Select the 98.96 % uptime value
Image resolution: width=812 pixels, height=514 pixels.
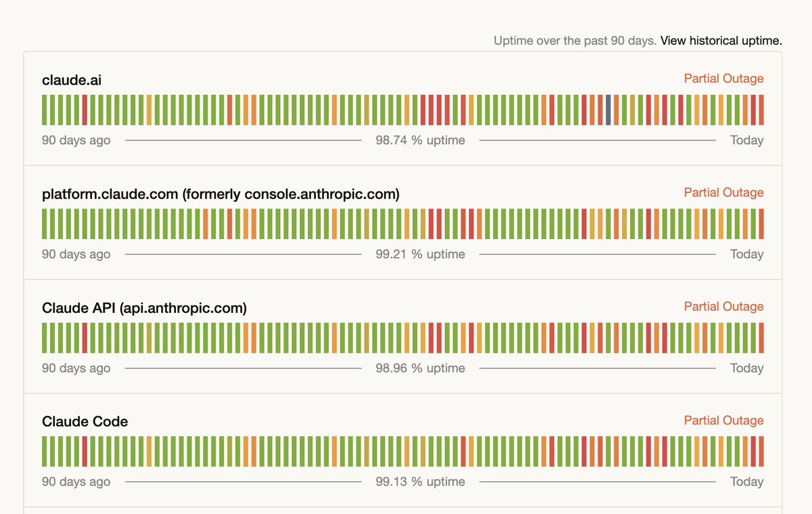(420, 368)
